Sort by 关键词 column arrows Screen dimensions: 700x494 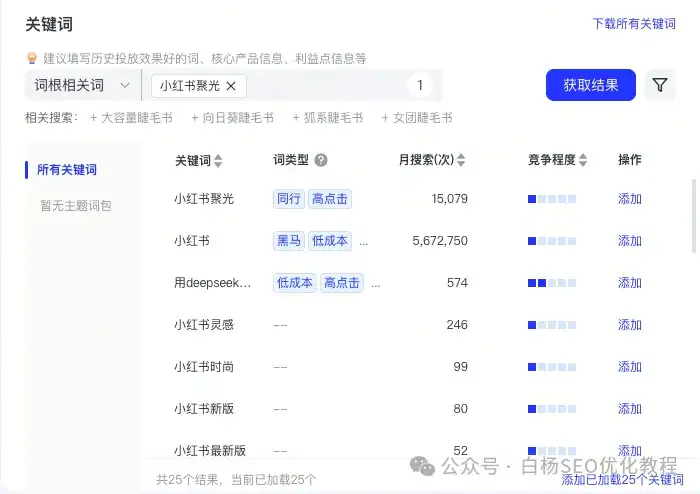tap(218, 161)
